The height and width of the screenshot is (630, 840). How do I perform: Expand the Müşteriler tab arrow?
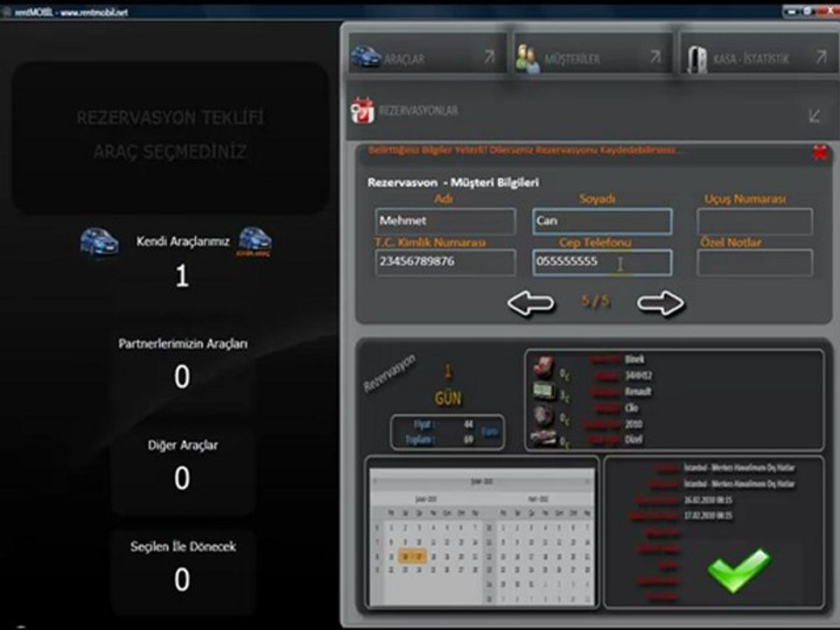pyautogui.click(x=655, y=56)
